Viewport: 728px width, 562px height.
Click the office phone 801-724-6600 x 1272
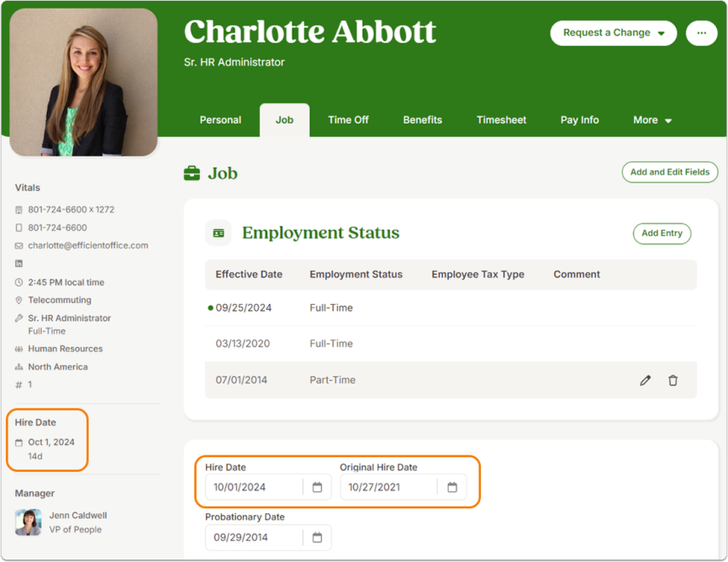71,210
